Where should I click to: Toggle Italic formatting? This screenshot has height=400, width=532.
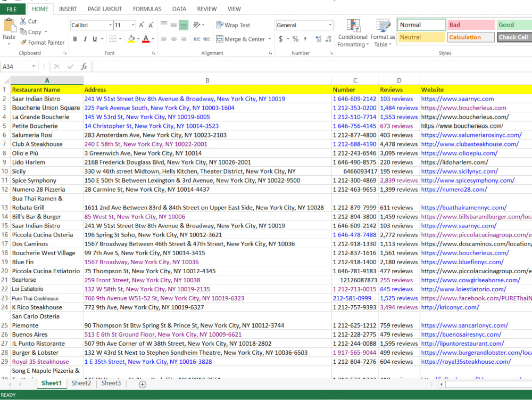coord(85,39)
